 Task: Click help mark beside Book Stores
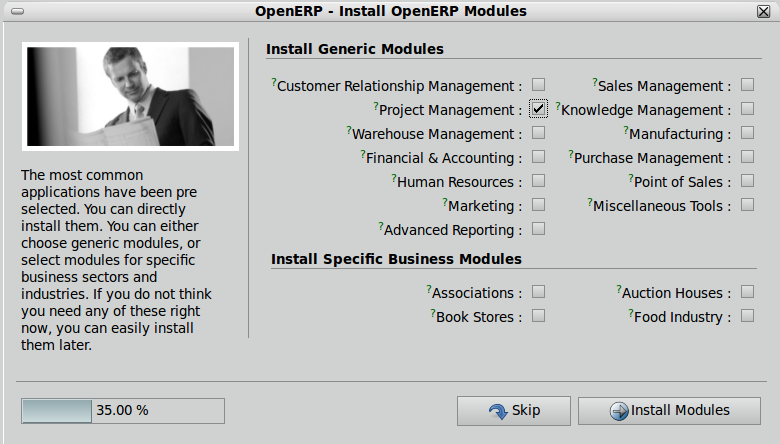(x=433, y=313)
